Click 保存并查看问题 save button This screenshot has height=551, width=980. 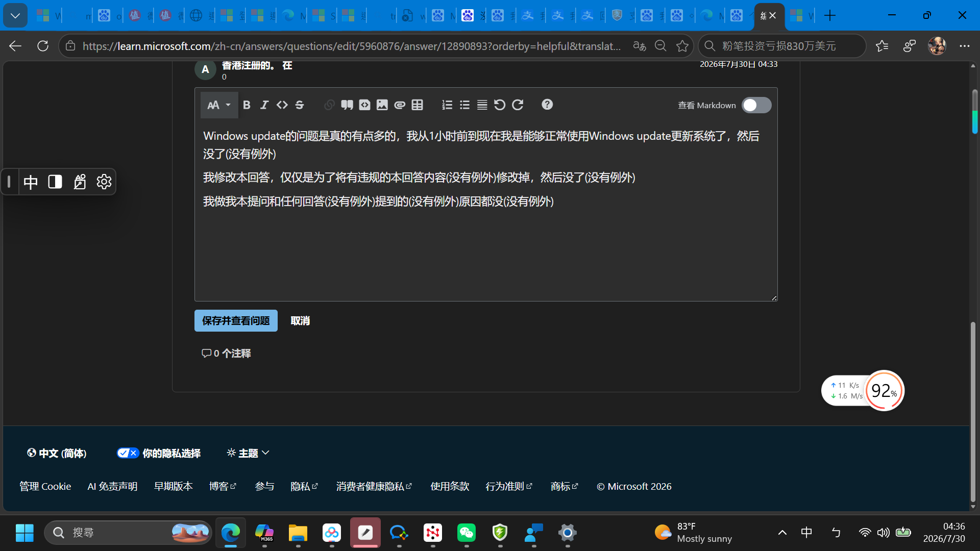[x=236, y=321]
